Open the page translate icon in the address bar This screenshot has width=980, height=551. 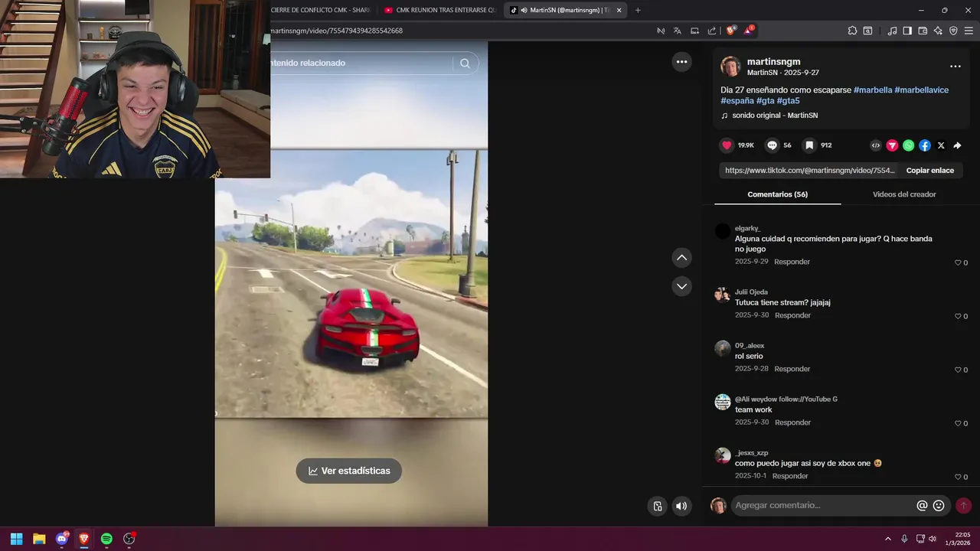click(678, 31)
